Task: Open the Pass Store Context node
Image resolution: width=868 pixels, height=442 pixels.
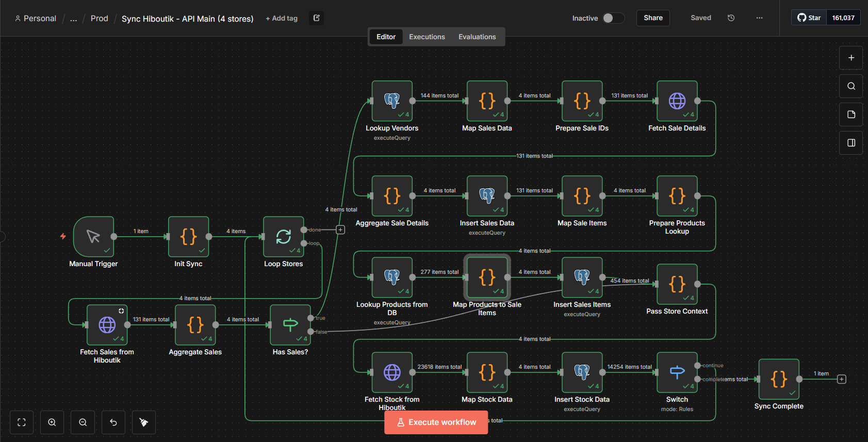Action: pyautogui.click(x=677, y=284)
